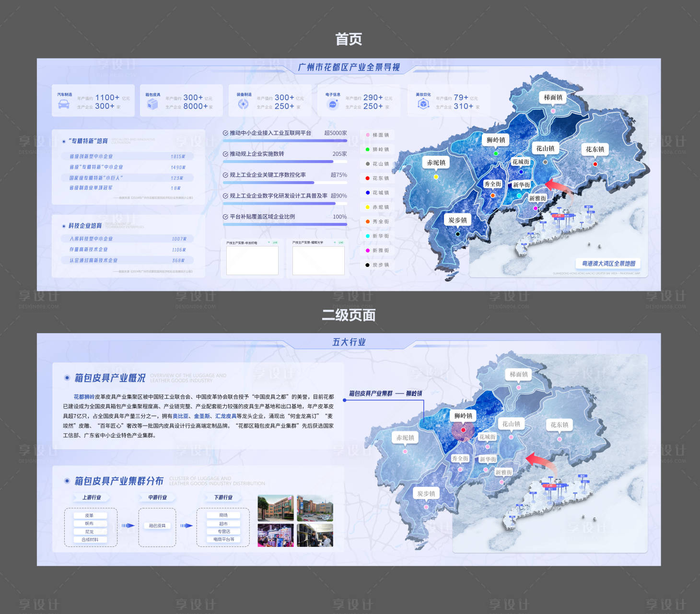Click the box icon under 箱包皮具
700x614 pixels.
point(152,104)
